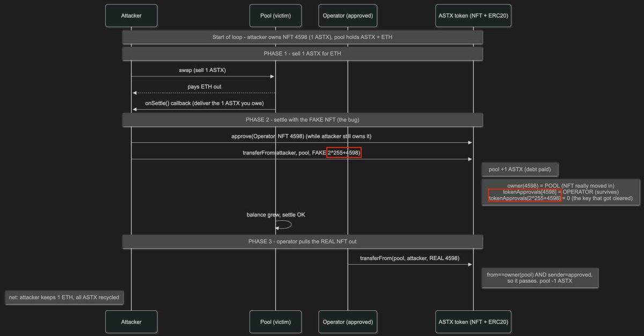Click the 'approve(Operator, NFT 4598)' message label
The height and width of the screenshot is (336, 644).
click(301, 136)
